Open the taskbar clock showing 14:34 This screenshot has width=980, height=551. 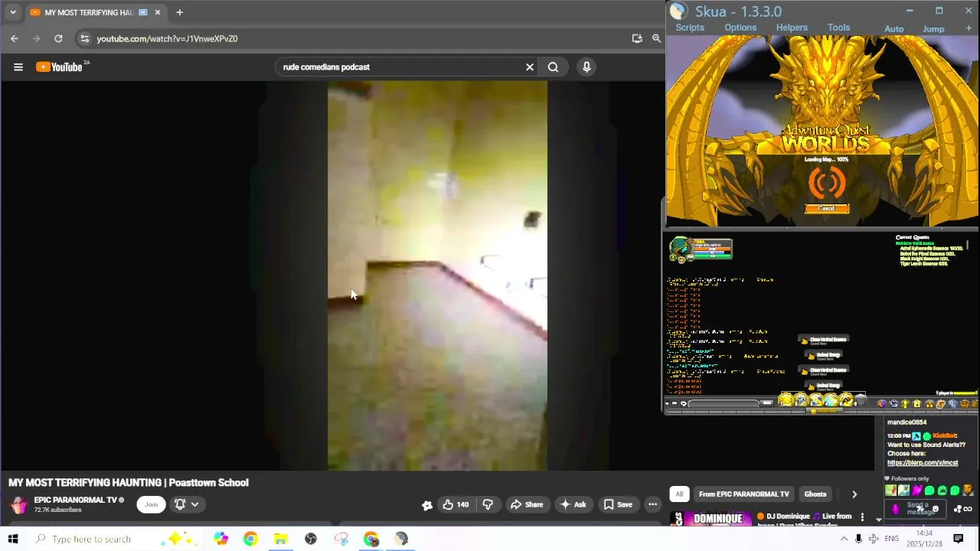click(x=925, y=539)
